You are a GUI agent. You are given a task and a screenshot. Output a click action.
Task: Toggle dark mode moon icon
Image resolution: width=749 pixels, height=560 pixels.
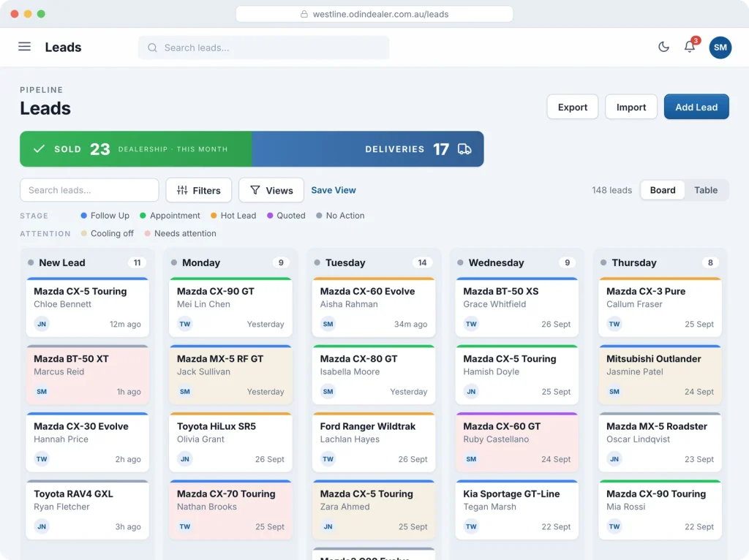point(663,47)
